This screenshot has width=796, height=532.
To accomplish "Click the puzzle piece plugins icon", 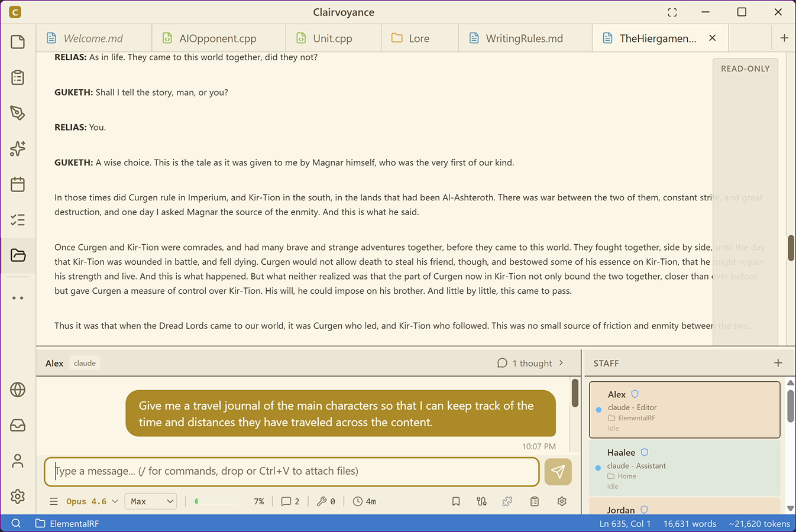I will pos(507,501).
